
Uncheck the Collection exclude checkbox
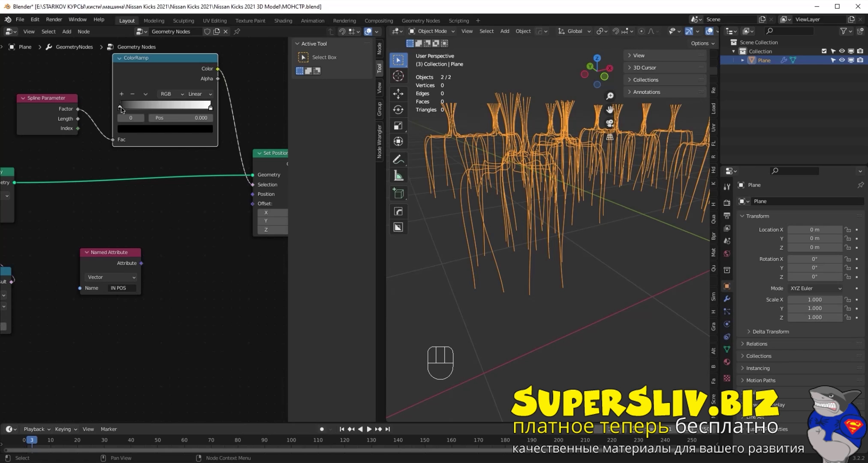coord(824,51)
